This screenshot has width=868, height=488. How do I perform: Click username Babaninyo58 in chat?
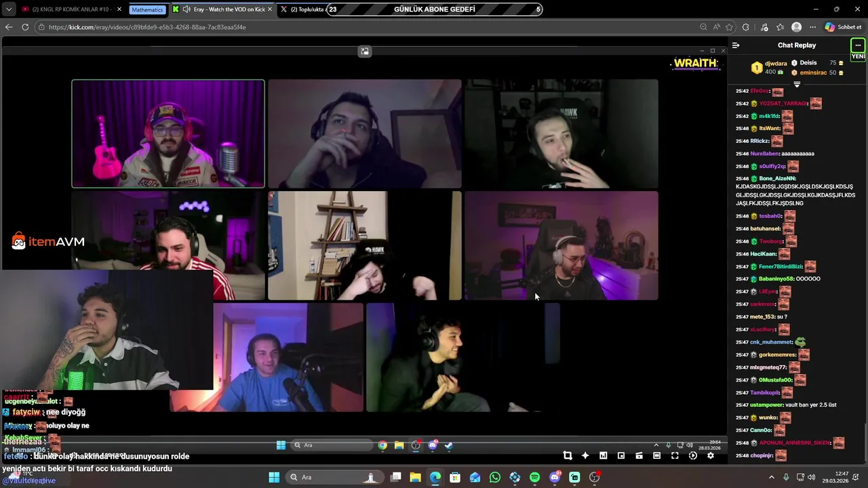[776, 279]
